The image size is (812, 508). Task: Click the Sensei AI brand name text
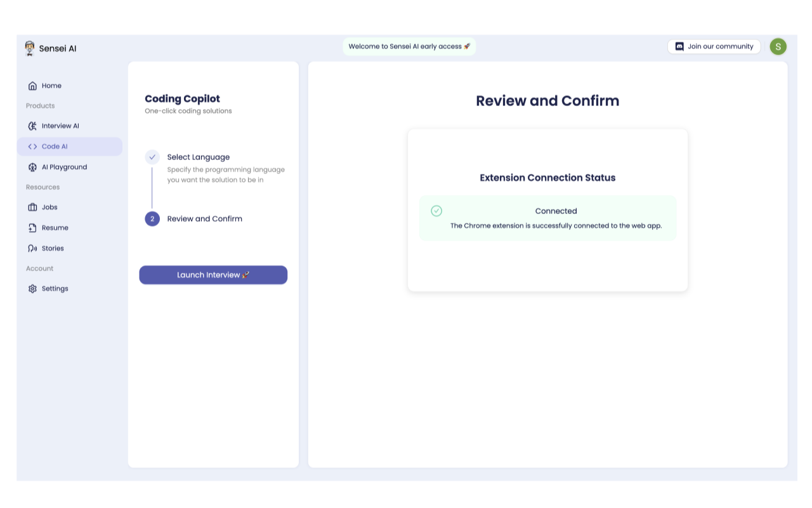[x=58, y=49]
